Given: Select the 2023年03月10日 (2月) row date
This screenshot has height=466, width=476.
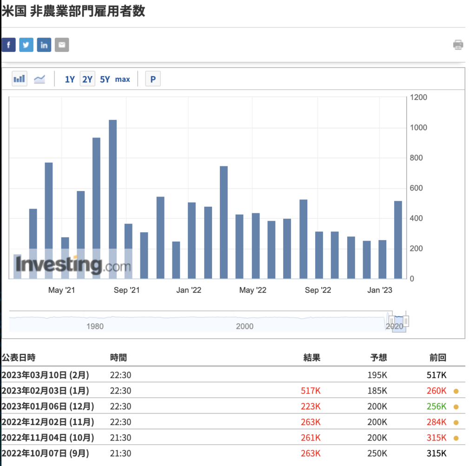Looking at the screenshot, I should click(x=45, y=375).
